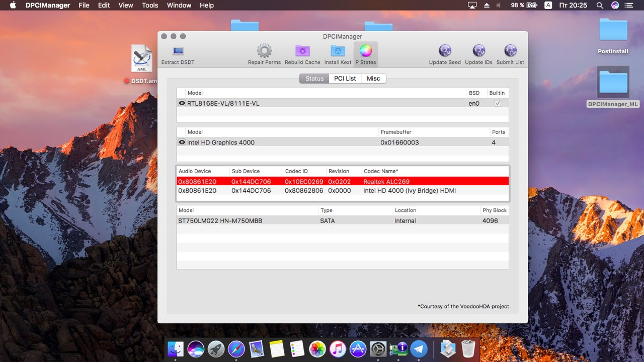644x362 pixels.
Task: Click the eye icon beside Intel HD Graphics 4000
Action: click(182, 142)
